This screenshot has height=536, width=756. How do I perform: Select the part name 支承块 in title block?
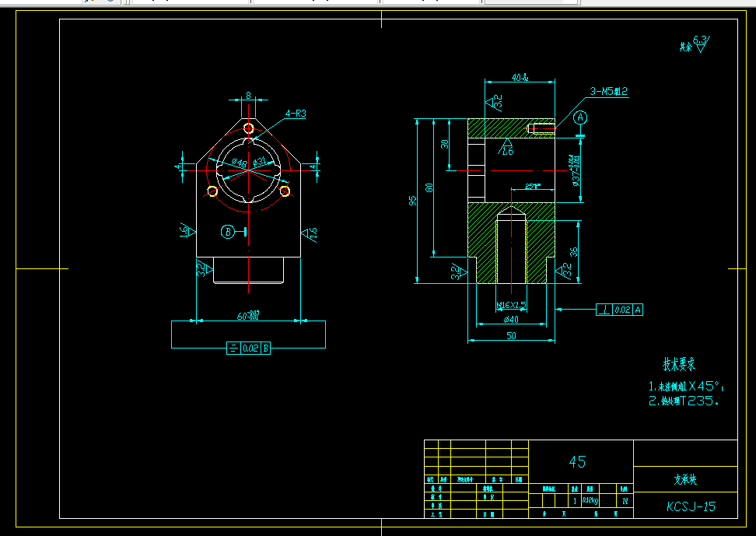[685, 479]
